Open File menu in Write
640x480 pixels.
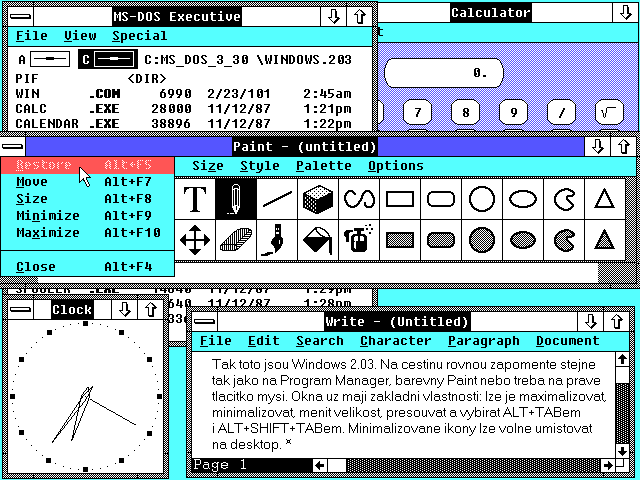tap(216, 341)
